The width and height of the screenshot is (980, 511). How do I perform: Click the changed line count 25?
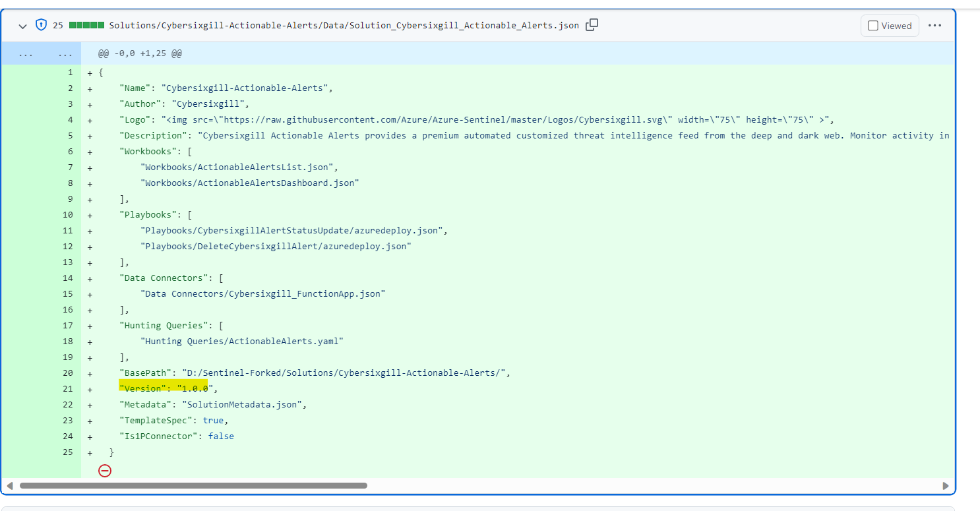point(58,26)
